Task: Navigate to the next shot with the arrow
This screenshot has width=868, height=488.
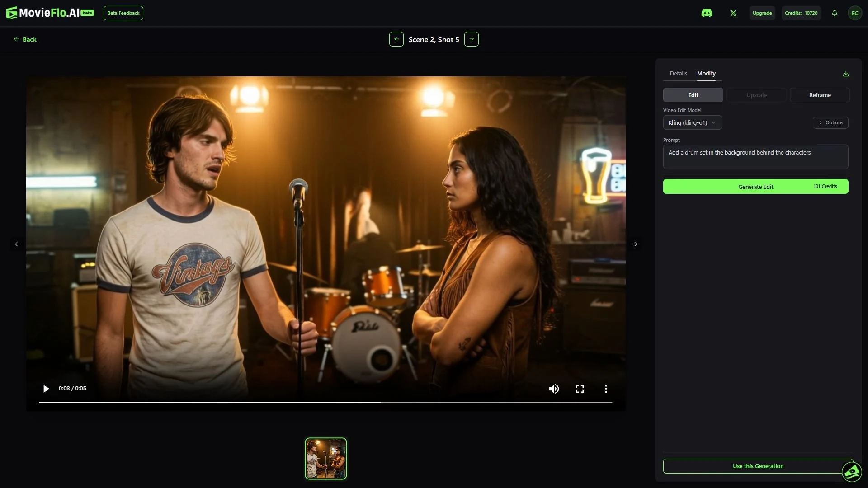Action: (472, 39)
